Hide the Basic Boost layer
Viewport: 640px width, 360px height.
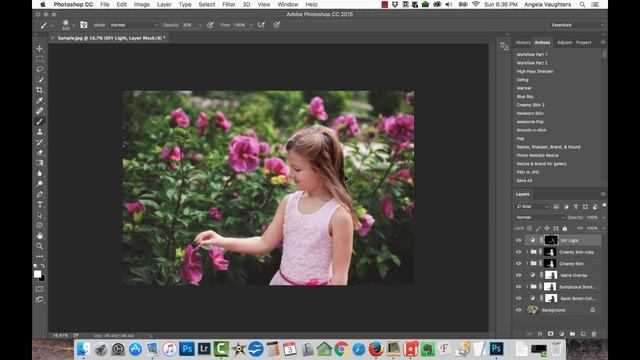pyautogui.click(x=518, y=298)
